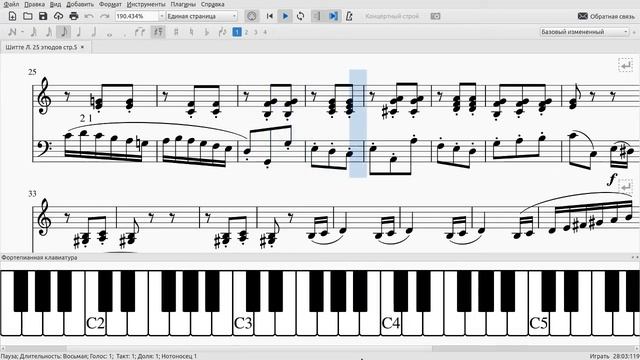Click the 190.434% zoom field
The image size is (640, 360).
point(137,16)
